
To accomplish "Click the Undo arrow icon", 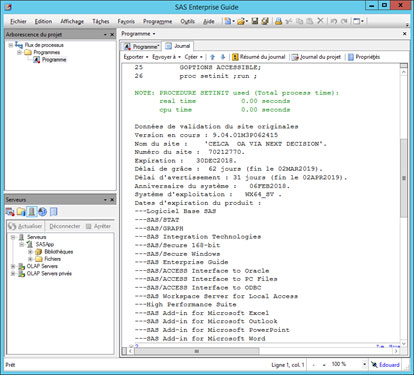I will (x=334, y=21).
